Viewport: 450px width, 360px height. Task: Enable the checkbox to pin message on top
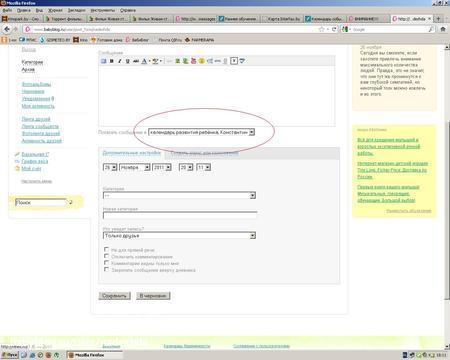[x=106, y=269]
